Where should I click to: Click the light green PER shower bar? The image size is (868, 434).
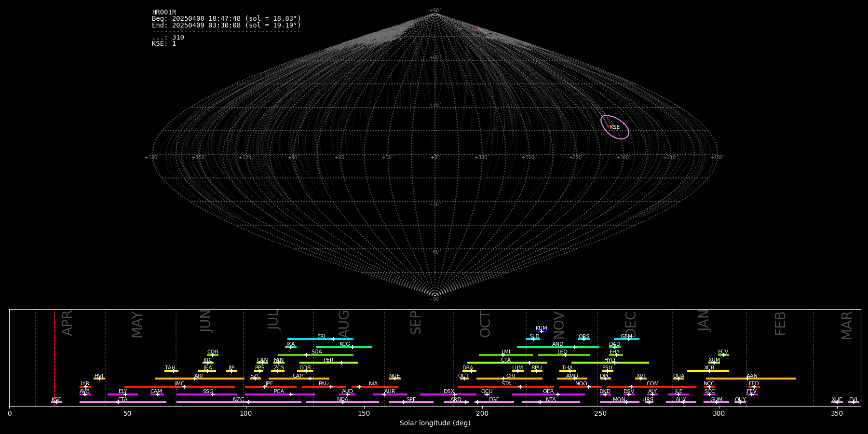328,363
